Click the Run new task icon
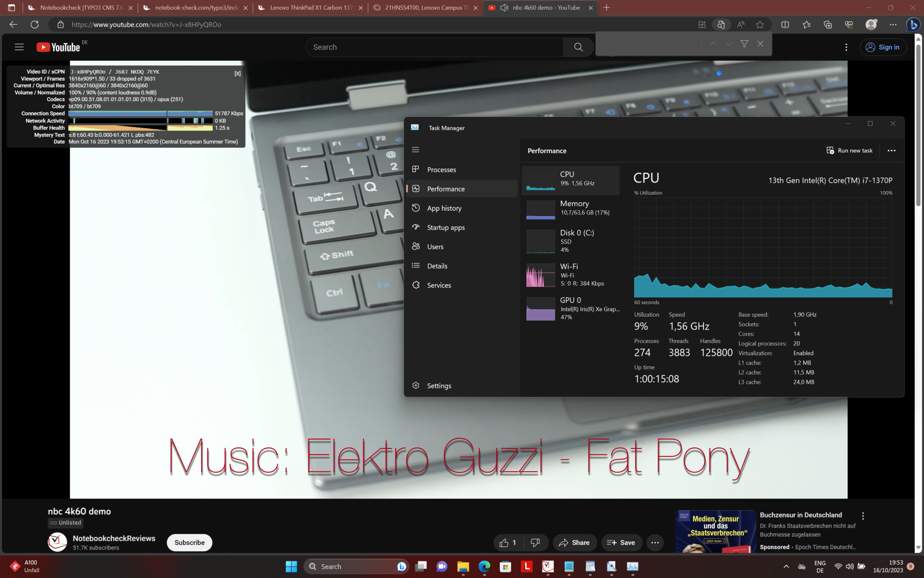 pyautogui.click(x=830, y=151)
